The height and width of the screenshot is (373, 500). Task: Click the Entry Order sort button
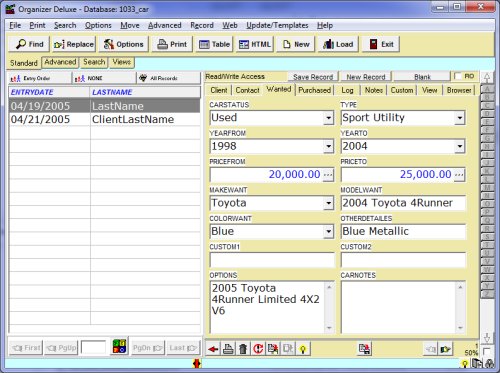[40, 78]
